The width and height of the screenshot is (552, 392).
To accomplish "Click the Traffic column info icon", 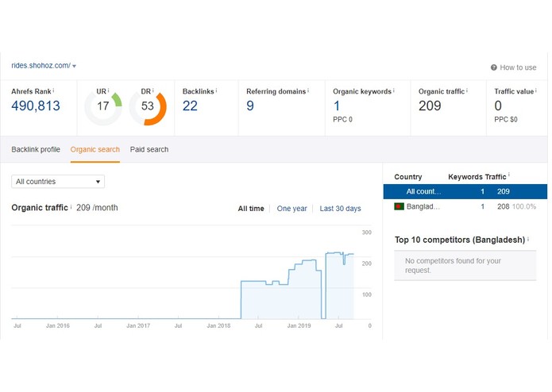I will tap(509, 175).
